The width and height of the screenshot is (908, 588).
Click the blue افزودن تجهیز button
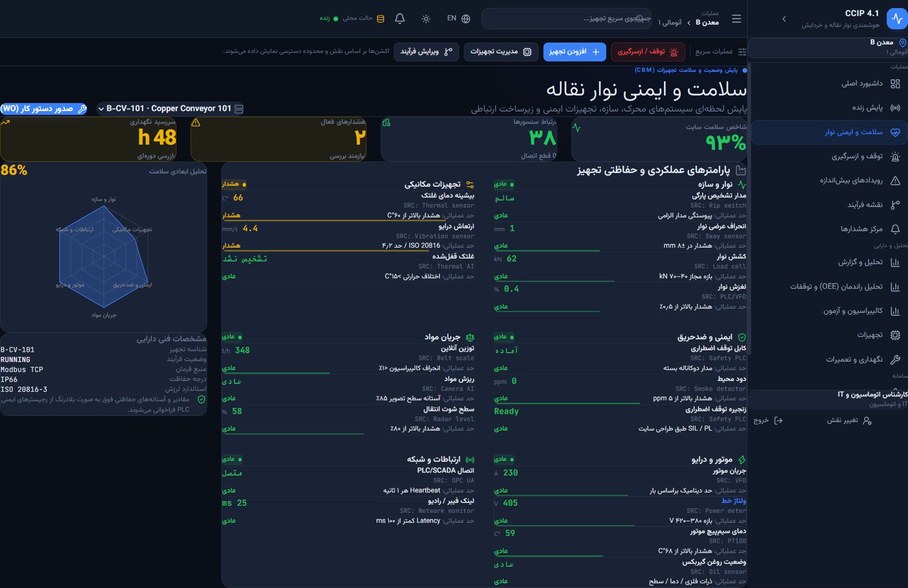point(574,52)
